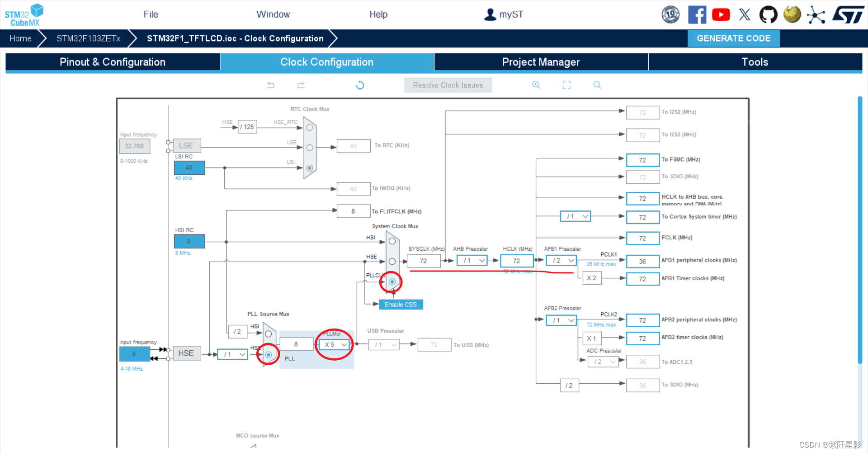Viewport: 868px width, 453px height.
Task: Click the undo arrow icon
Action: click(x=271, y=85)
